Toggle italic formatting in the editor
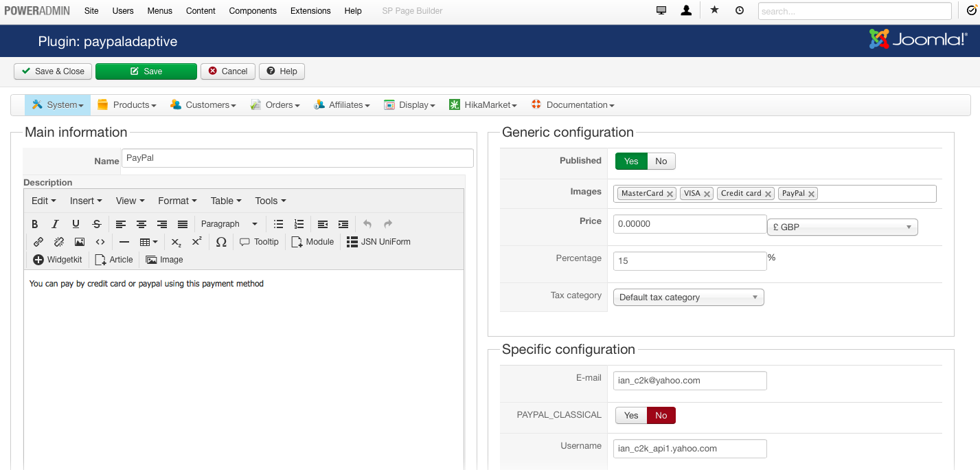This screenshot has width=980, height=470. click(56, 224)
